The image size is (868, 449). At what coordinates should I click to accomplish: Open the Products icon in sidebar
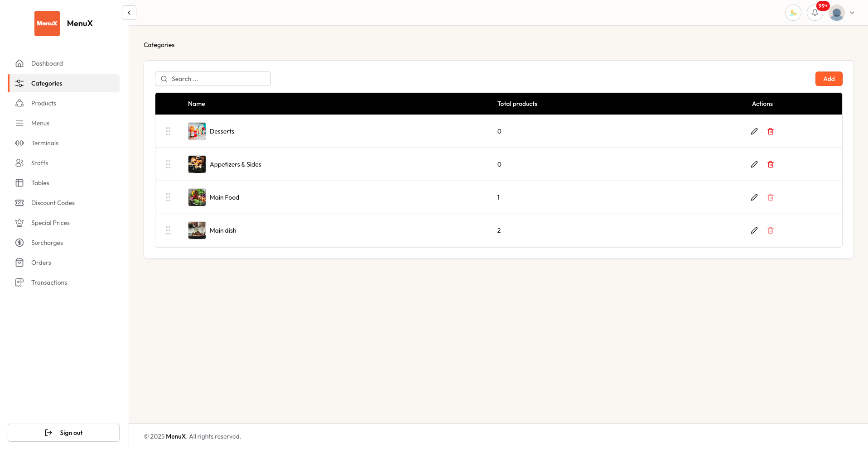click(x=19, y=103)
